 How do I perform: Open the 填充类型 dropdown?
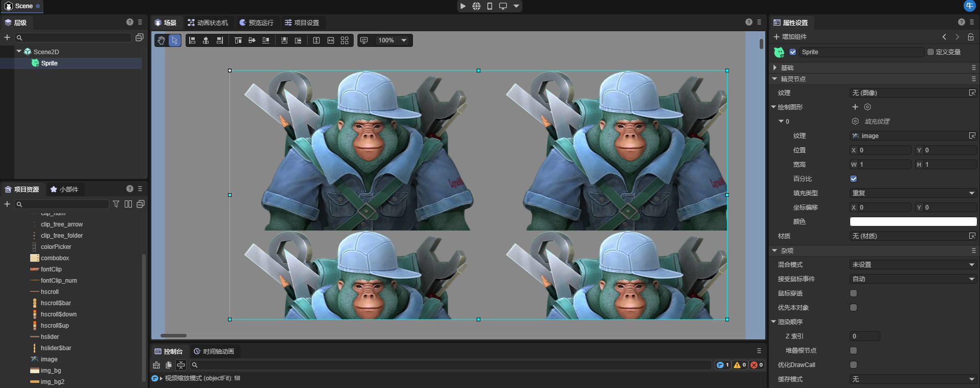tap(913, 193)
